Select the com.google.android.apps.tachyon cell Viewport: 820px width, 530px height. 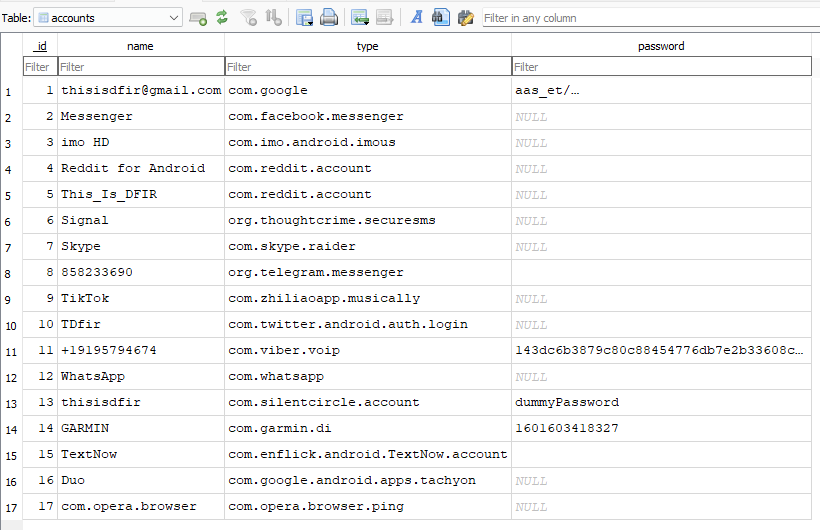tap(368, 480)
